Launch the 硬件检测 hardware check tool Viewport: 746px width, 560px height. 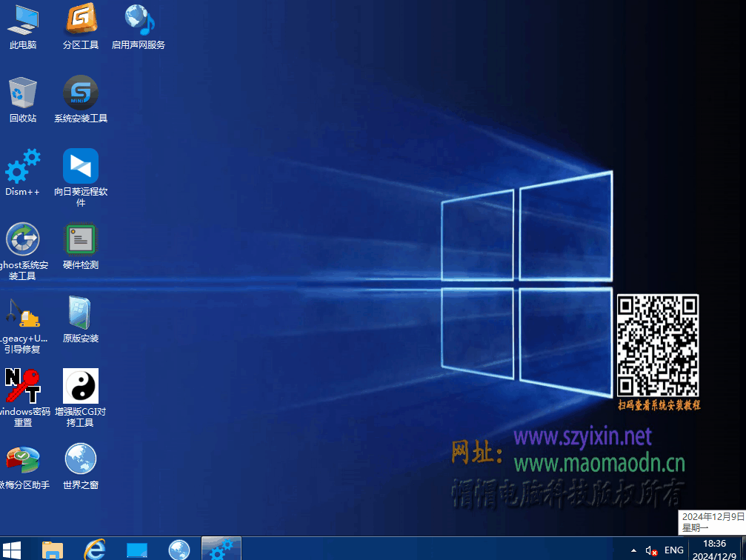click(x=81, y=240)
